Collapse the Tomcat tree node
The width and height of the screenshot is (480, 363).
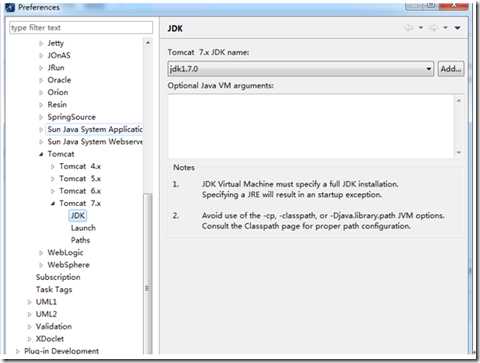[41, 154]
